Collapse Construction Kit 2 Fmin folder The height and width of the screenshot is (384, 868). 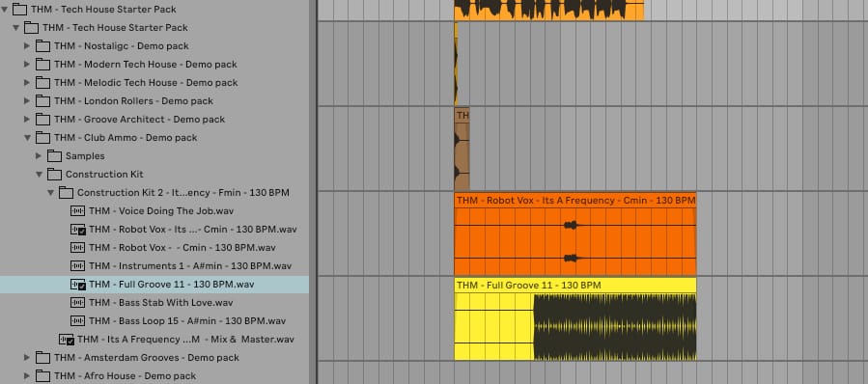click(50, 193)
